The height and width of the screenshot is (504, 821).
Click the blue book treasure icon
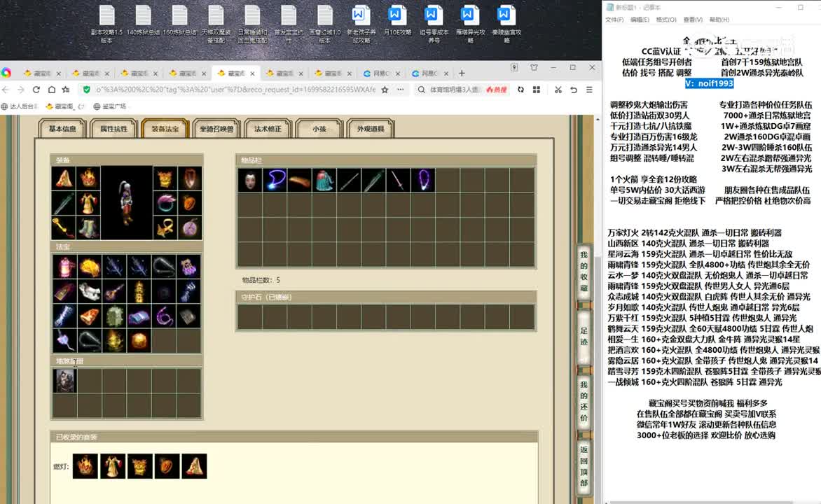click(139, 316)
